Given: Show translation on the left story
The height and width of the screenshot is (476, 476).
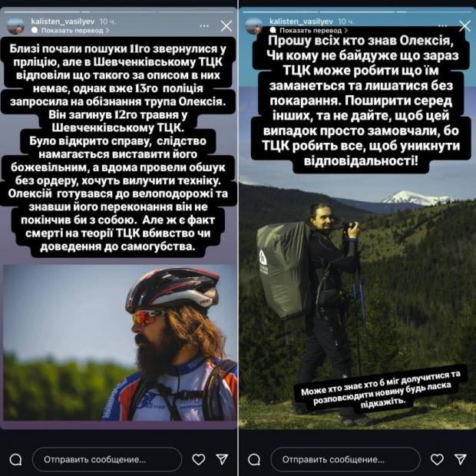Looking at the screenshot, I should click(x=72, y=31).
